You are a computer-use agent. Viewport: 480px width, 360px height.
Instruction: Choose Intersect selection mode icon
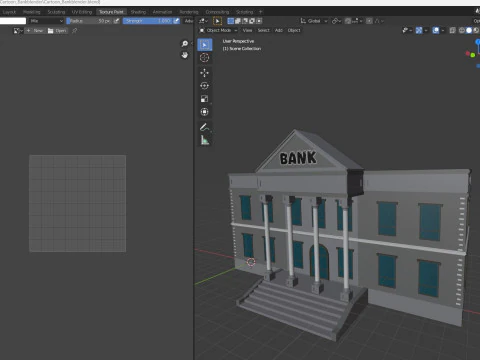click(259, 21)
